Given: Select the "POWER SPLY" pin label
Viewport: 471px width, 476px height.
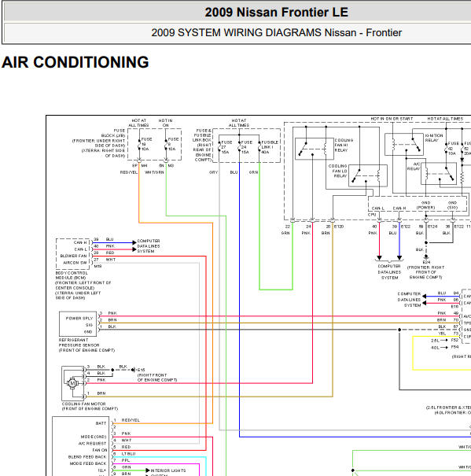Looking at the screenshot, I should [79, 318].
